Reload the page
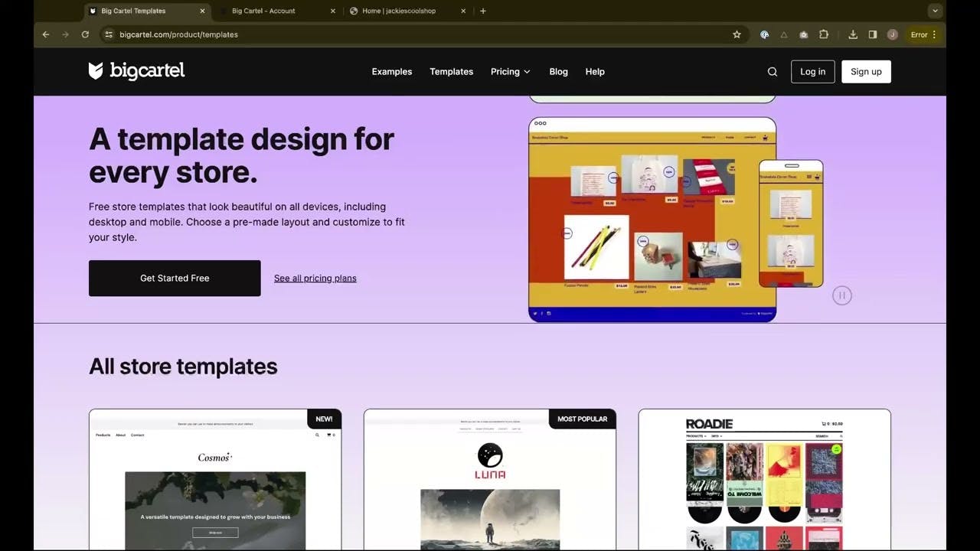980x551 pixels. point(85,34)
